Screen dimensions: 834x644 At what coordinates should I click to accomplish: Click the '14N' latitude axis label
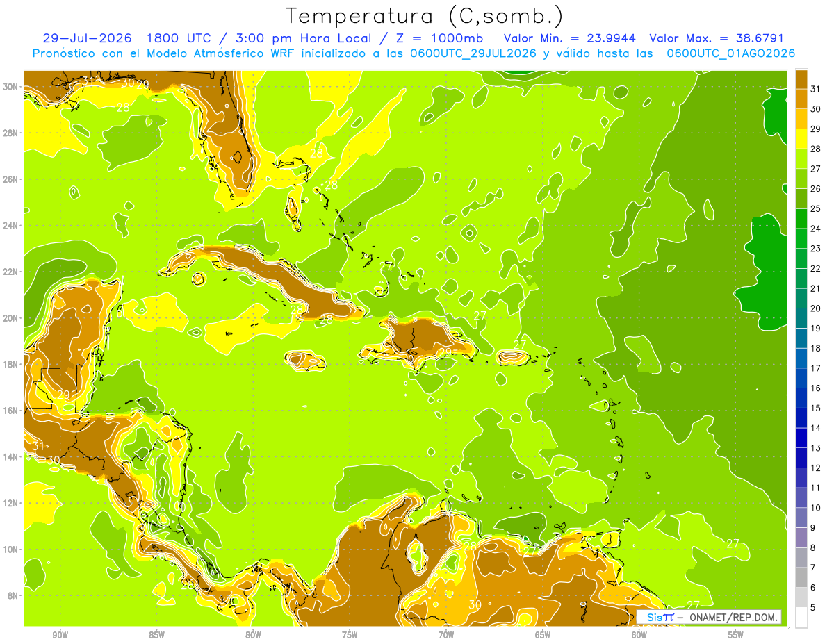(10, 456)
